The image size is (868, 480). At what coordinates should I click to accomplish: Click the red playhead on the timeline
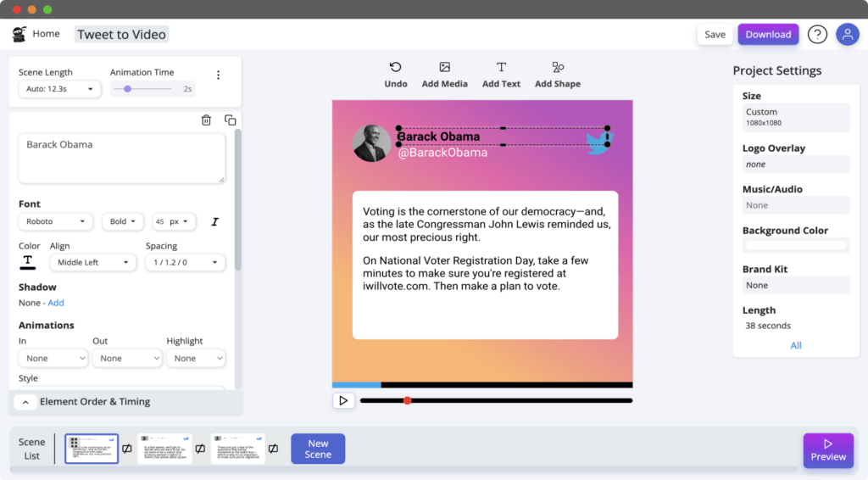(408, 400)
